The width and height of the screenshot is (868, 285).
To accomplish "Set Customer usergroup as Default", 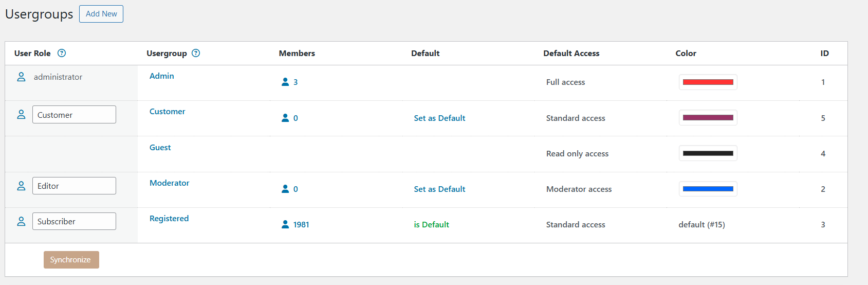I will (x=439, y=118).
